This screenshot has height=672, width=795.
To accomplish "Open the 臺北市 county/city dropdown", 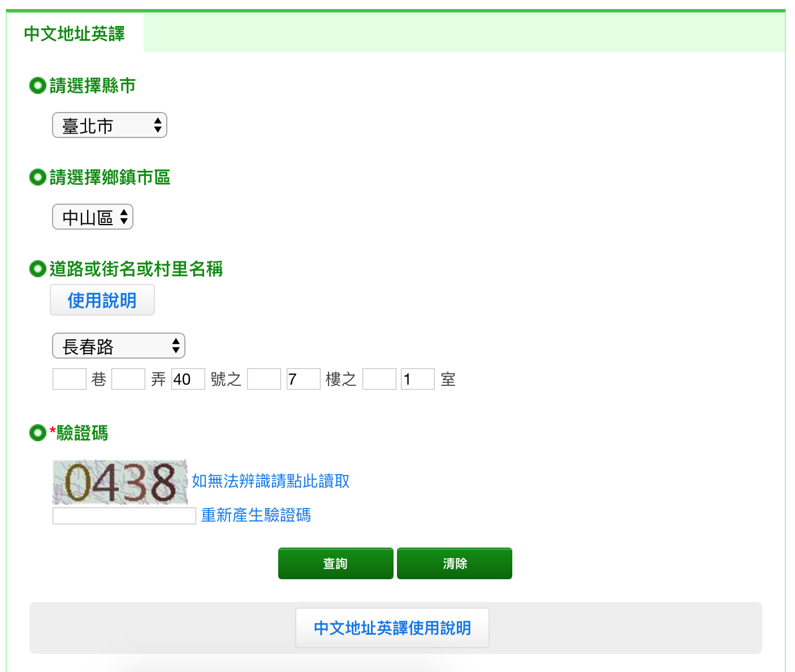I will pos(109,125).
